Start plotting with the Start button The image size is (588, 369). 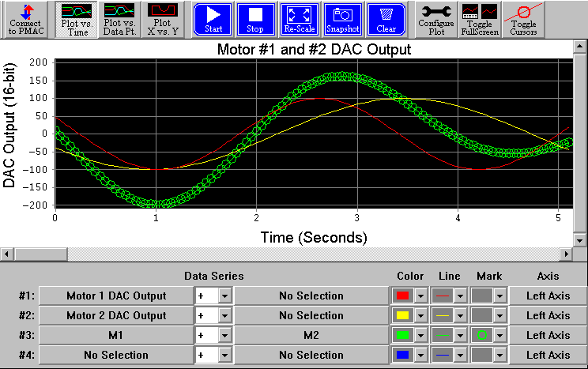coord(213,19)
